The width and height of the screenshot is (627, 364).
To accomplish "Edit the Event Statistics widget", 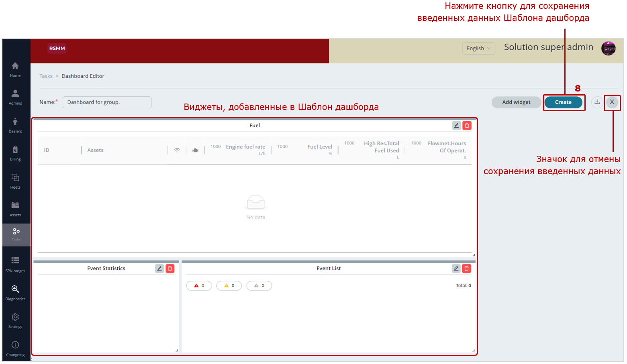I will [159, 268].
